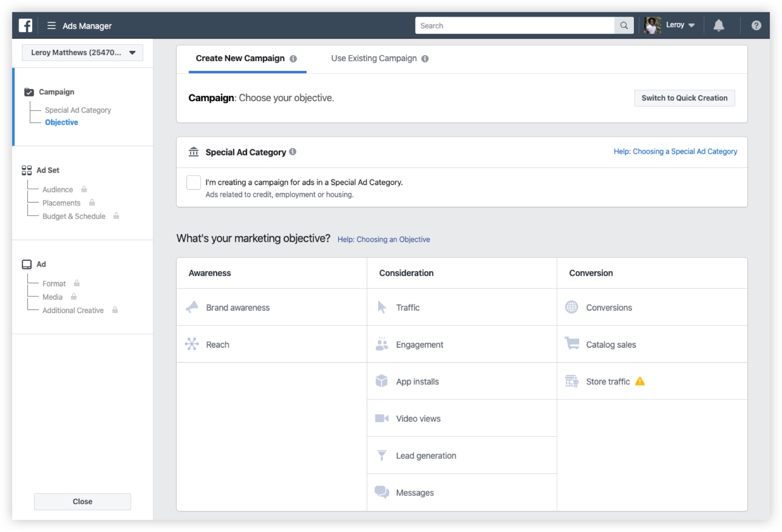Switch to Create New Campaign tab
Image resolution: width=782 pixels, height=532 pixels.
tap(247, 59)
